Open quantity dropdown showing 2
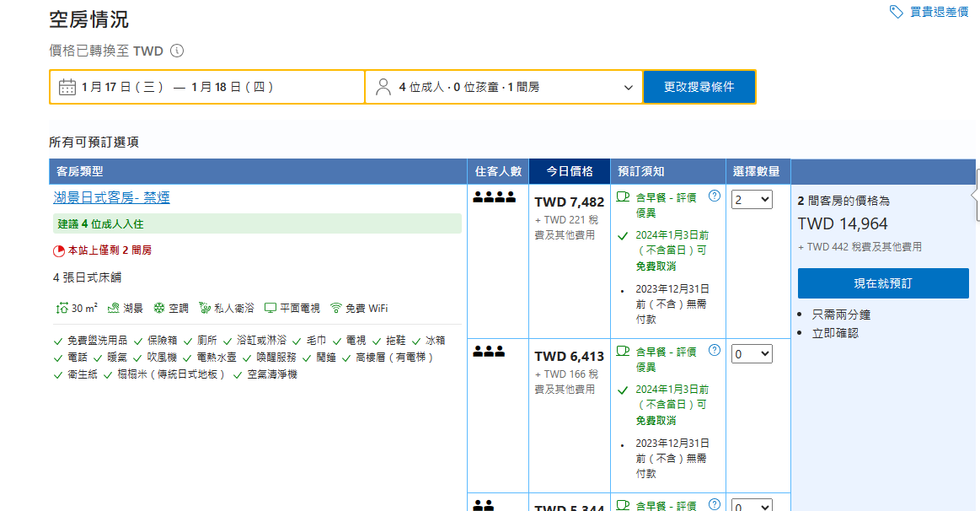 [752, 200]
